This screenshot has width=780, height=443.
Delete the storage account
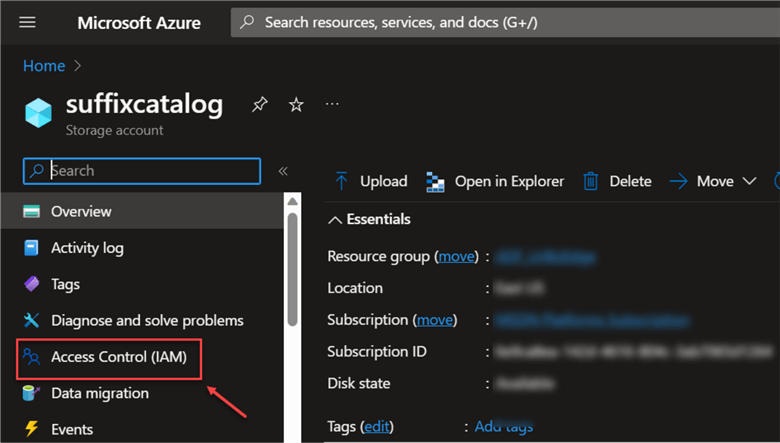tap(617, 181)
